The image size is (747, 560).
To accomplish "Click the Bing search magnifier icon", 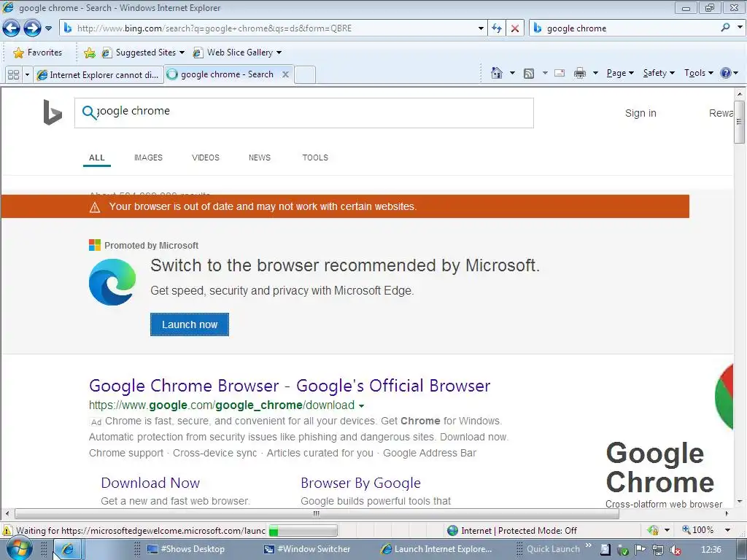I will coord(89,112).
